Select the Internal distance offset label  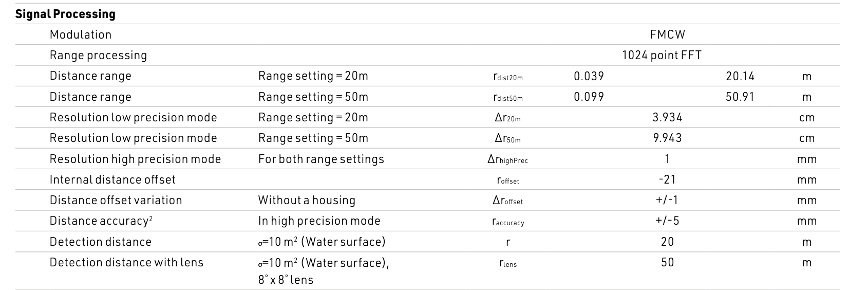coord(112,179)
